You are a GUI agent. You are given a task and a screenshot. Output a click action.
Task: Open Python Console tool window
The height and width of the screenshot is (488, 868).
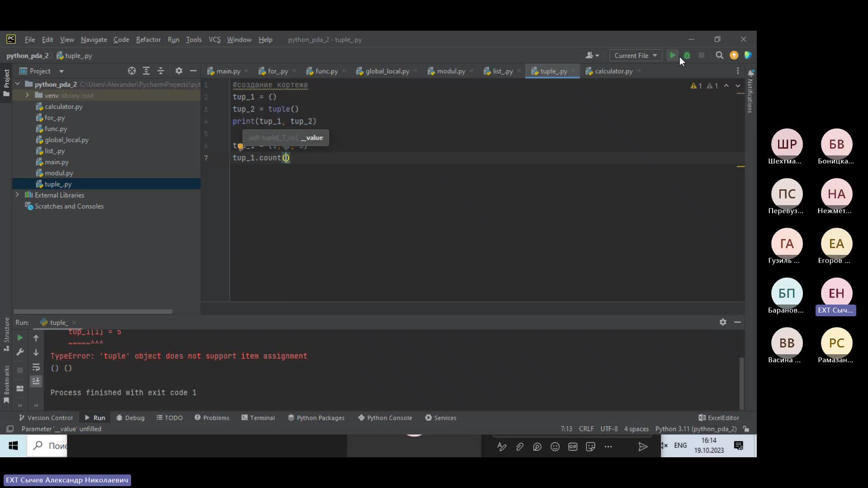click(x=385, y=418)
